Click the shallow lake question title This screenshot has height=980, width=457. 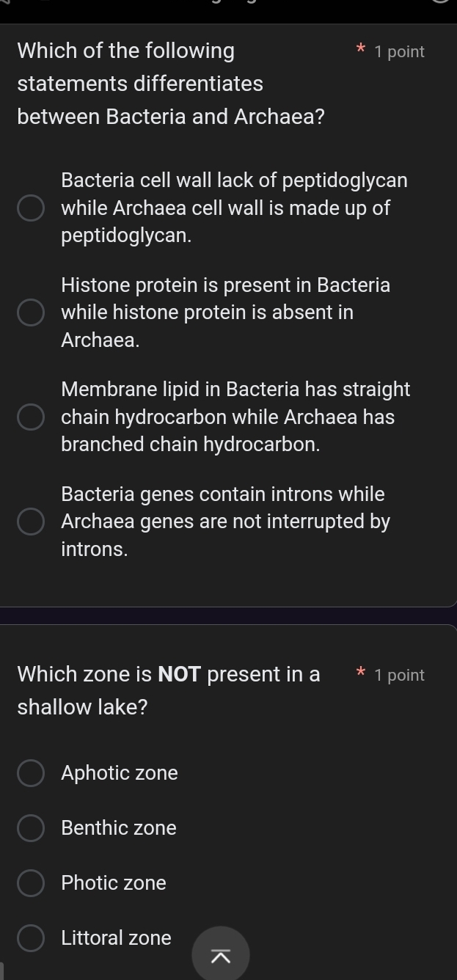point(169,690)
